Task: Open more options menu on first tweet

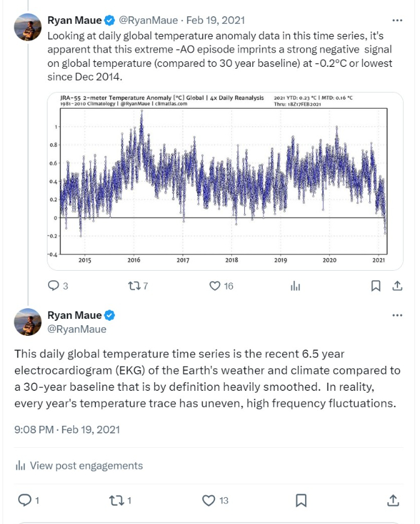Action: (397, 21)
